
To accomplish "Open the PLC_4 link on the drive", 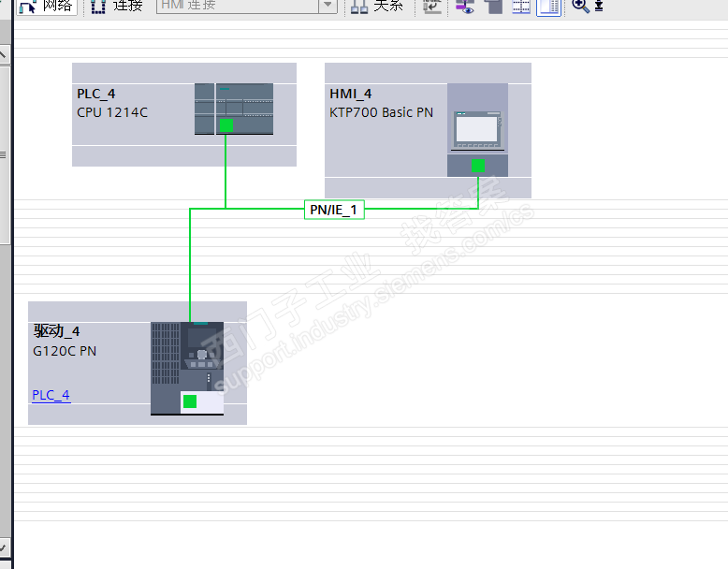I will coord(51,395).
